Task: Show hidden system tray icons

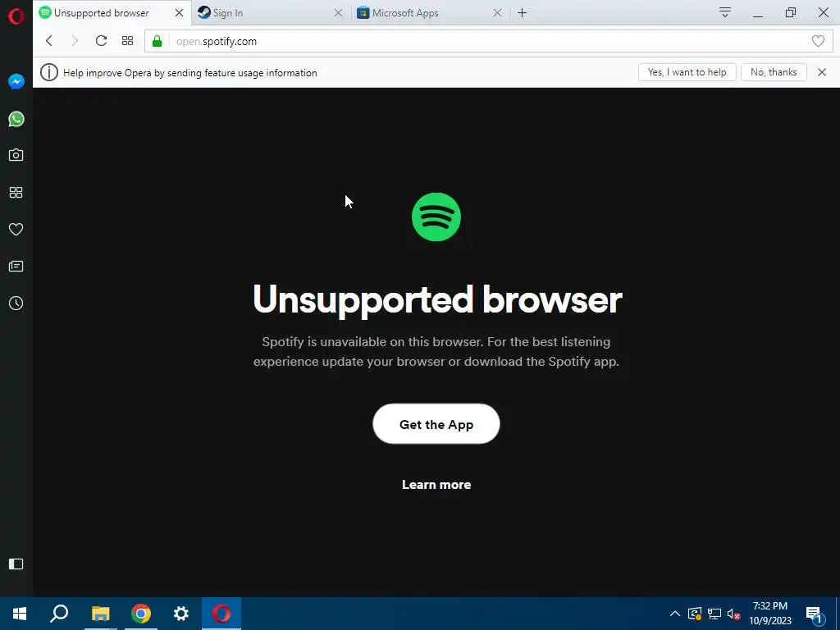Action: [675, 614]
